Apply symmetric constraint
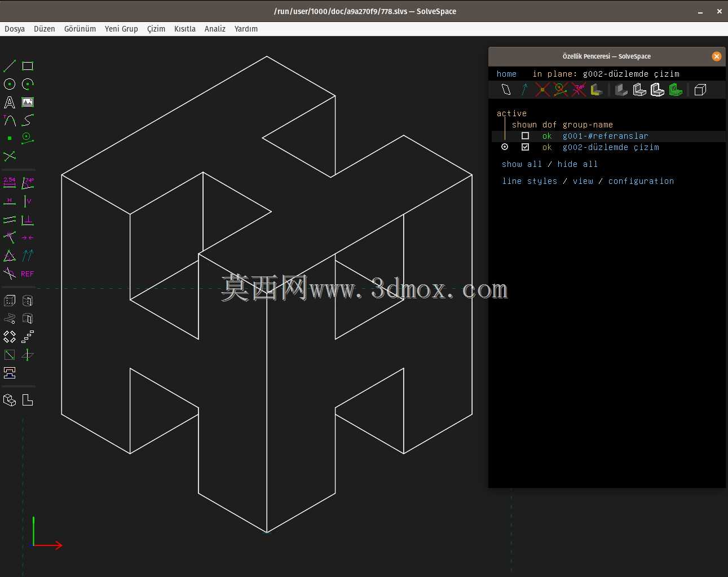 28,237
